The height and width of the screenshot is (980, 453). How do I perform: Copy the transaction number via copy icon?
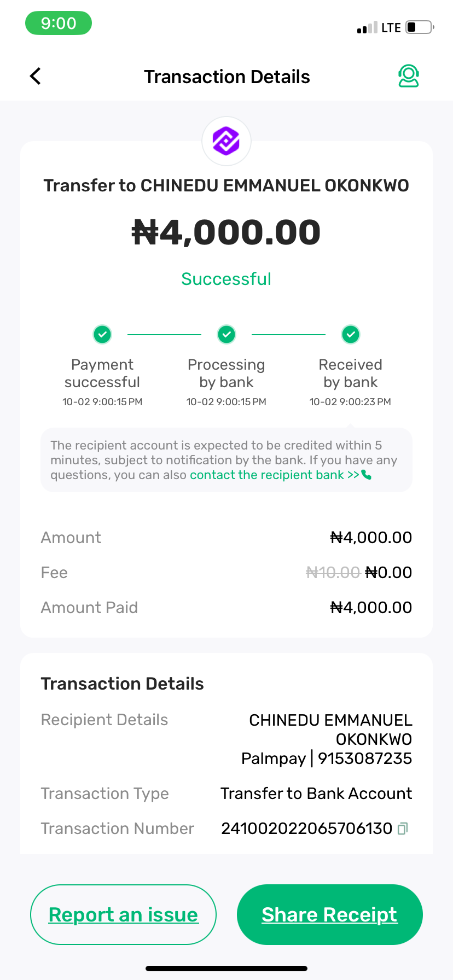403,829
